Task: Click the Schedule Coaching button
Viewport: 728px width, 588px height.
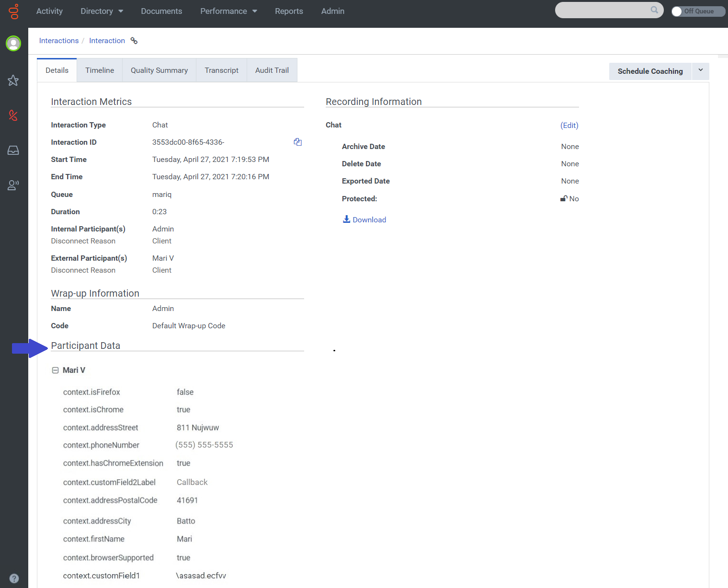Action: pos(650,71)
